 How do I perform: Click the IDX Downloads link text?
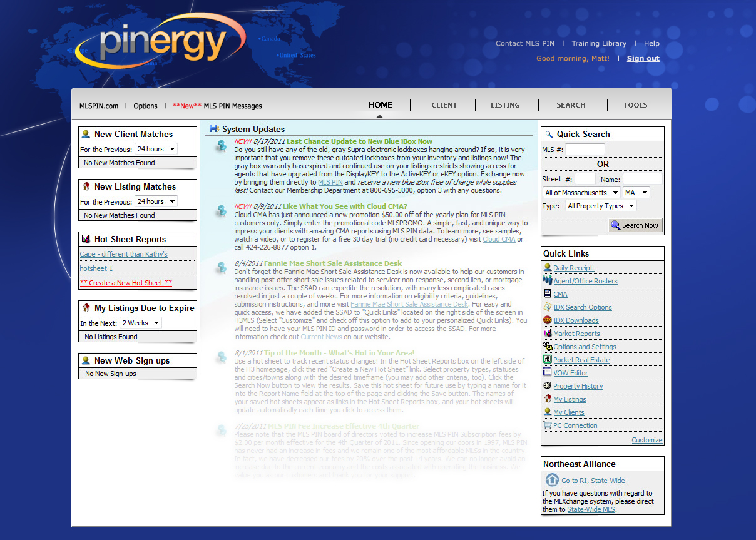click(x=576, y=320)
